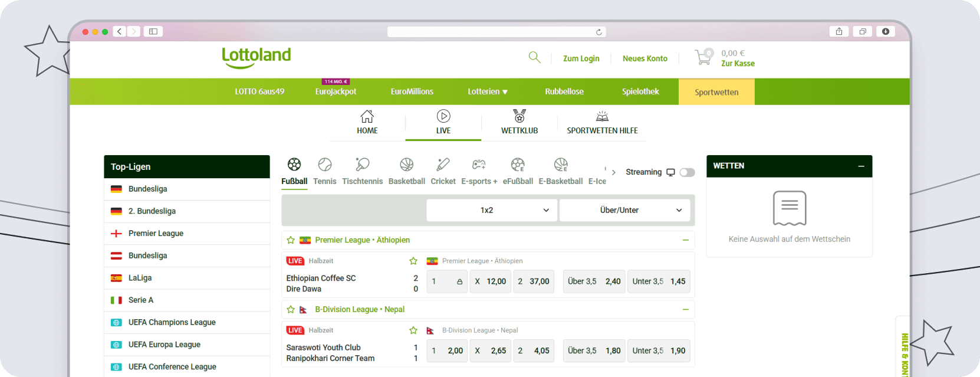This screenshot has height=377, width=980.
Task: Select the eFußball sport icon
Action: pos(518,164)
